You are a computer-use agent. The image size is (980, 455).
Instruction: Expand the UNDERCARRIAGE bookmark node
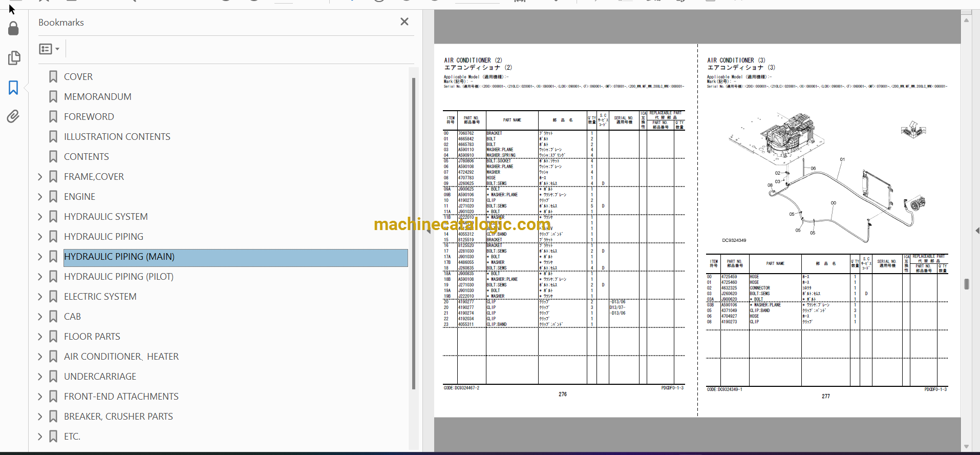pos(40,377)
